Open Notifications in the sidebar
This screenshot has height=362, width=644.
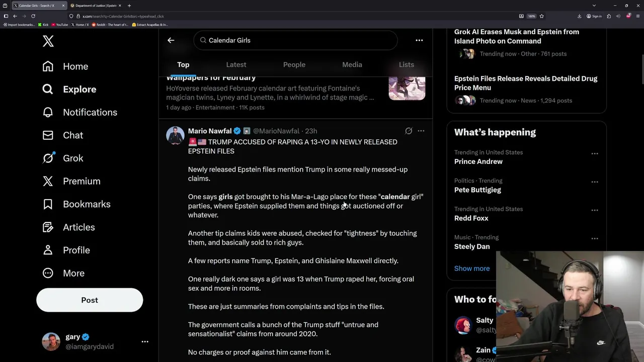(80, 112)
